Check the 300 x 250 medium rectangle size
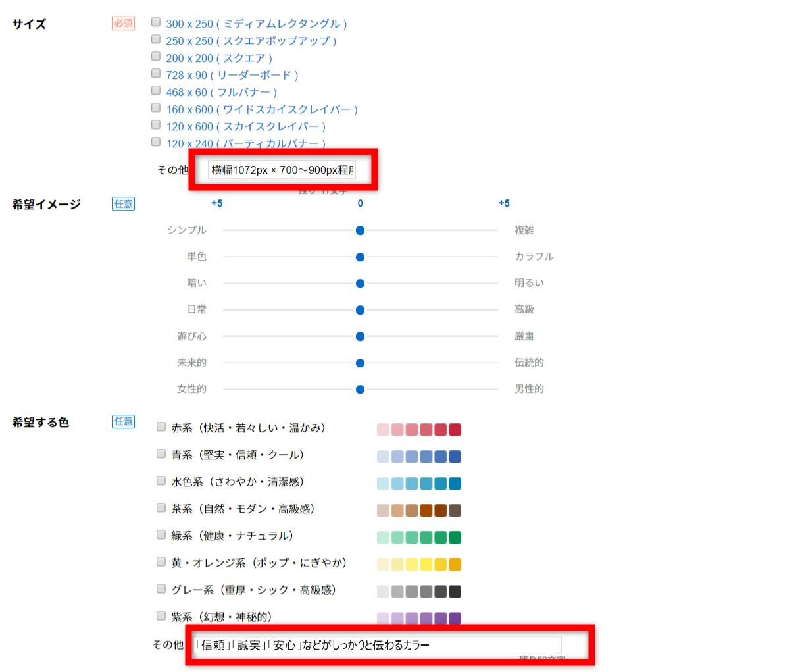804x672 pixels. tap(156, 22)
